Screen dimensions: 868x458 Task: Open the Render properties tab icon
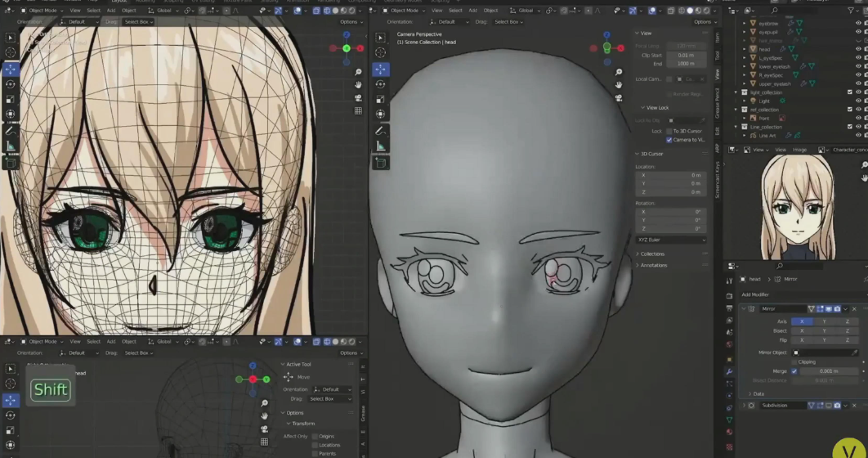(x=729, y=296)
